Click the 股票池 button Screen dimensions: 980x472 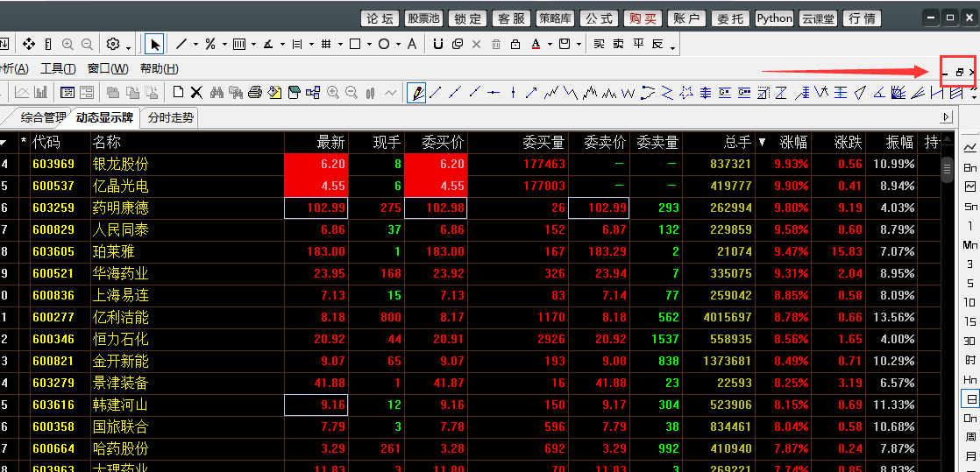click(x=423, y=18)
